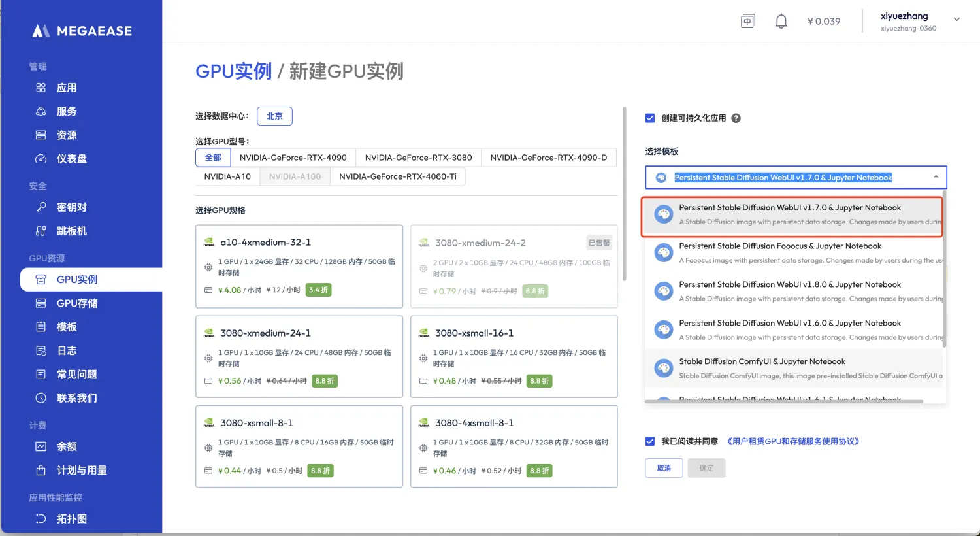Click the 取消 cancel button
This screenshot has width=980, height=536.
[664, 468]
